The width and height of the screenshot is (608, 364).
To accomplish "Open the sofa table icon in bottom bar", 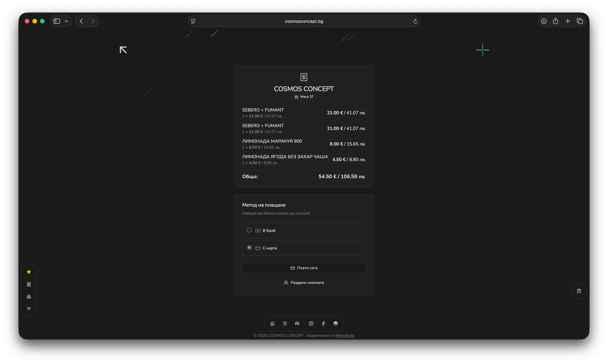I will click(x=297, y=324).
